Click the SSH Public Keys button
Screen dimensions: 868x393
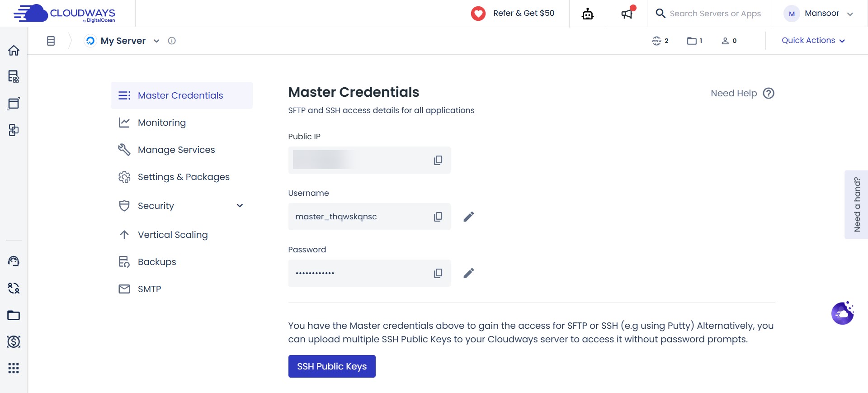331,366
